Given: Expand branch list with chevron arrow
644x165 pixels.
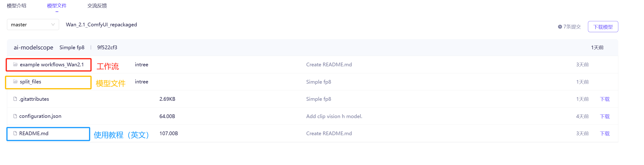Looking at the screenshot, I should coord(53,25).
